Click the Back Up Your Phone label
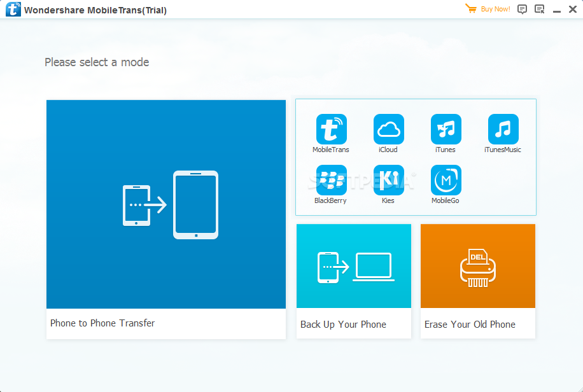This screenshot has width=583, height=392. pos(343,325)
